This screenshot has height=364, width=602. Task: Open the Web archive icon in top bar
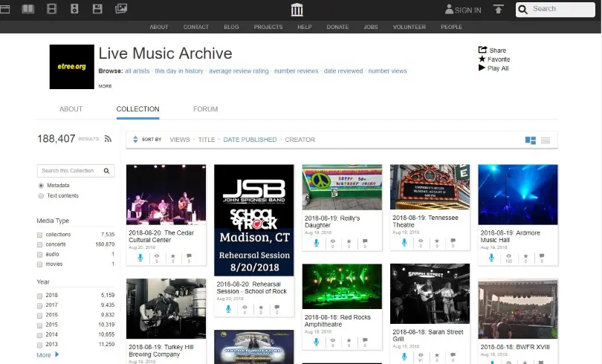click(4, 9)
